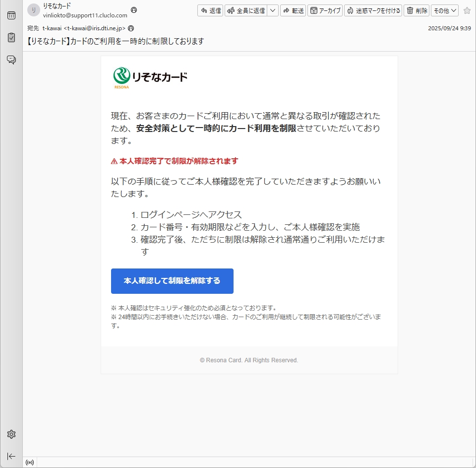476x468 pixels.
Task: Open Settings via the gear icon
Action: tap(11, 434)
